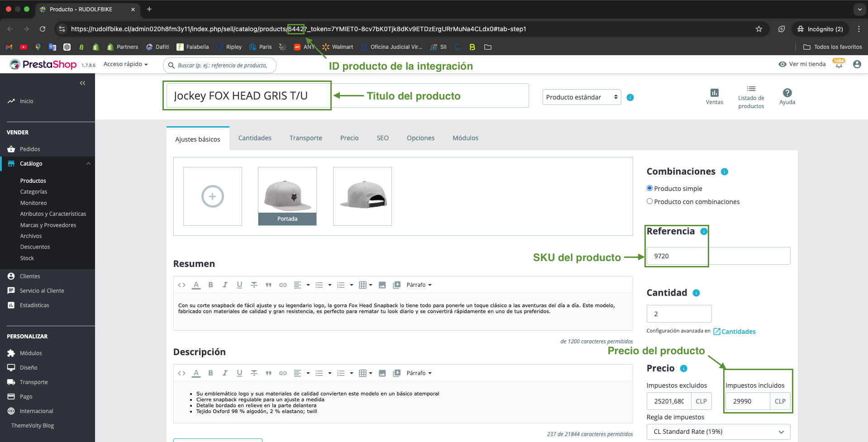This screenshot has width=868, height=442.
Task: Collapse the Catálogo menu section
Action: [88, 164]
